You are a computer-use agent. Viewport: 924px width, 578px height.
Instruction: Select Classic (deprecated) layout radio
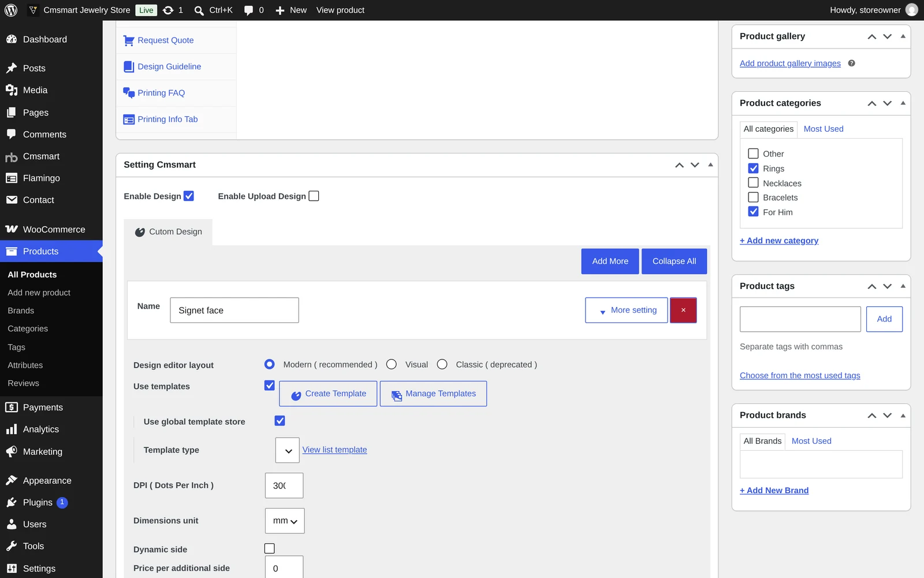point(442,364)
